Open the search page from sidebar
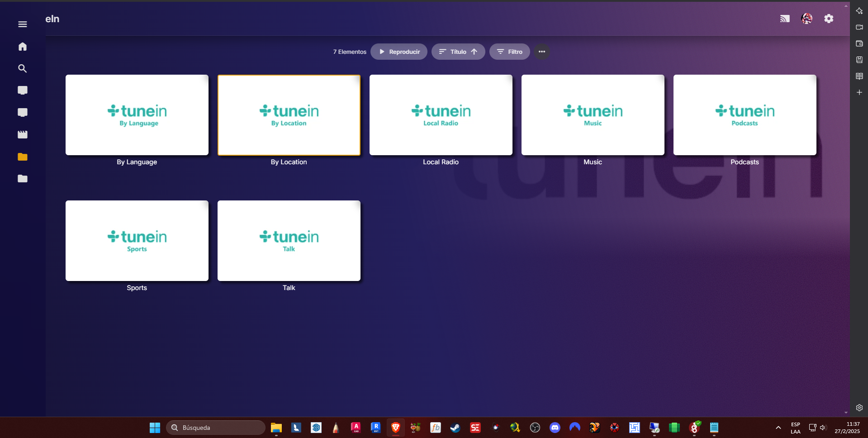The height and width of the screenshot is (438, 868). point(23,68)
